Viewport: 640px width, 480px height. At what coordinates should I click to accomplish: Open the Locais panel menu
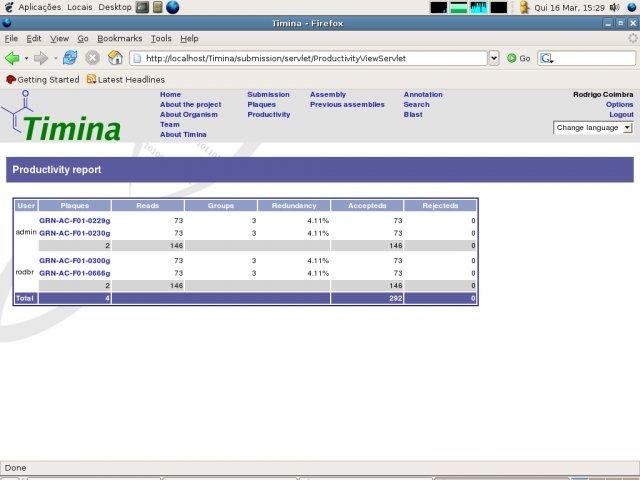(80, 7)
